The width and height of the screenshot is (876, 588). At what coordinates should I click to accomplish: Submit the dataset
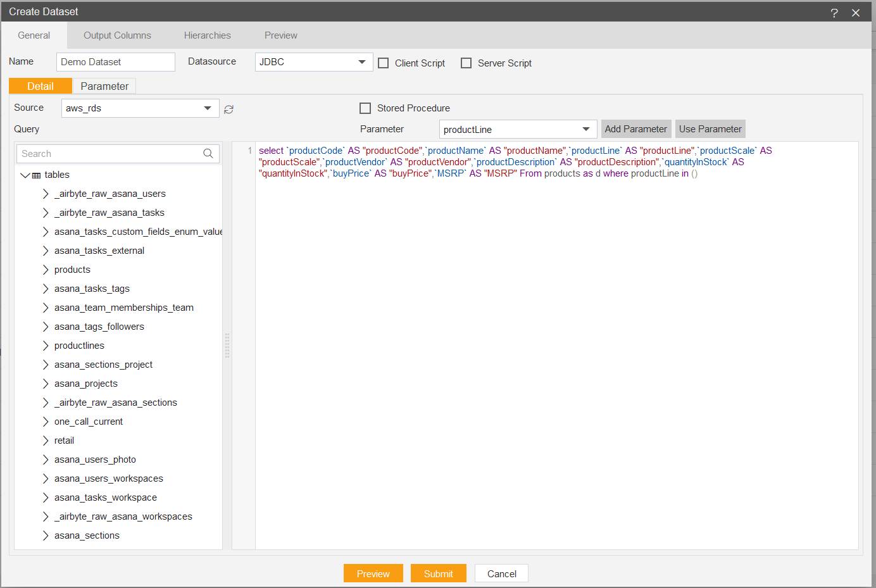coord(439,573)
